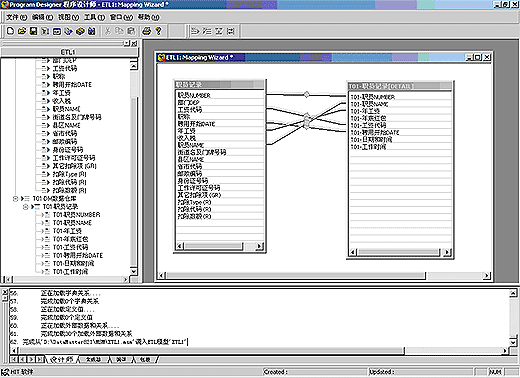Screen dimensions: 520x378
Task: Open the 工具(T) menu
Action: click(94, 17)
